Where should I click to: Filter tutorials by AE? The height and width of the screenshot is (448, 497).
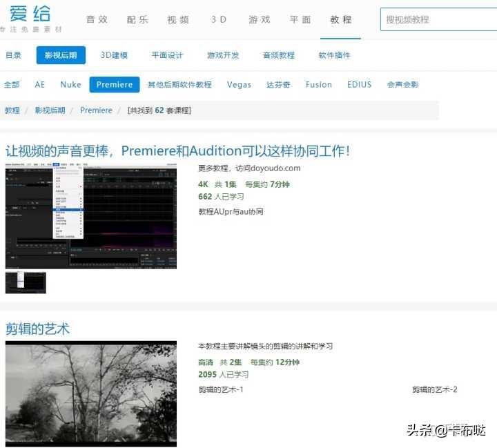[x=40, y=85]
